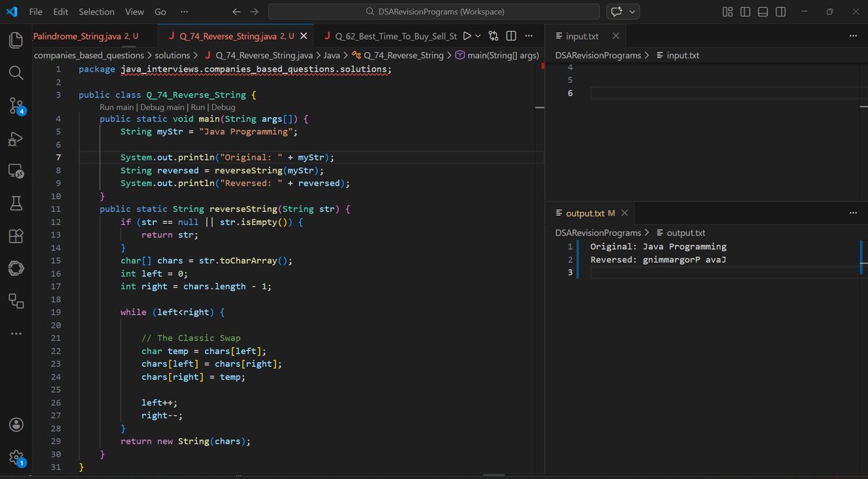Open the output.txt breadcrumb segment
This screenshot has height=479, width=868.
[680, 233]
